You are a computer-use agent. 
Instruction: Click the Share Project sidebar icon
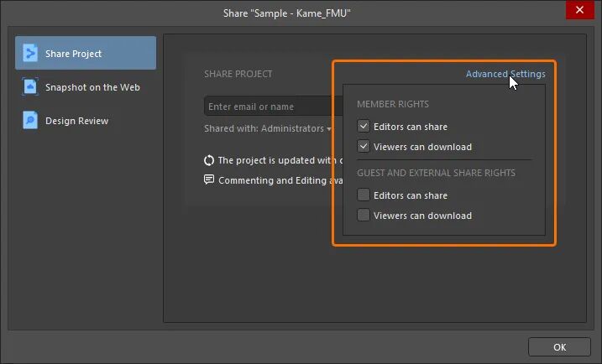click(30, 53)
